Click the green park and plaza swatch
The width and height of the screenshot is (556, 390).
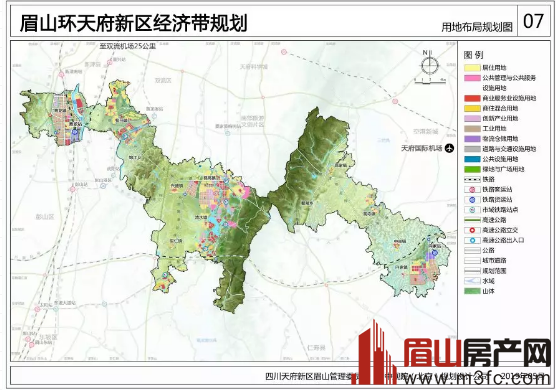point(472,169)
